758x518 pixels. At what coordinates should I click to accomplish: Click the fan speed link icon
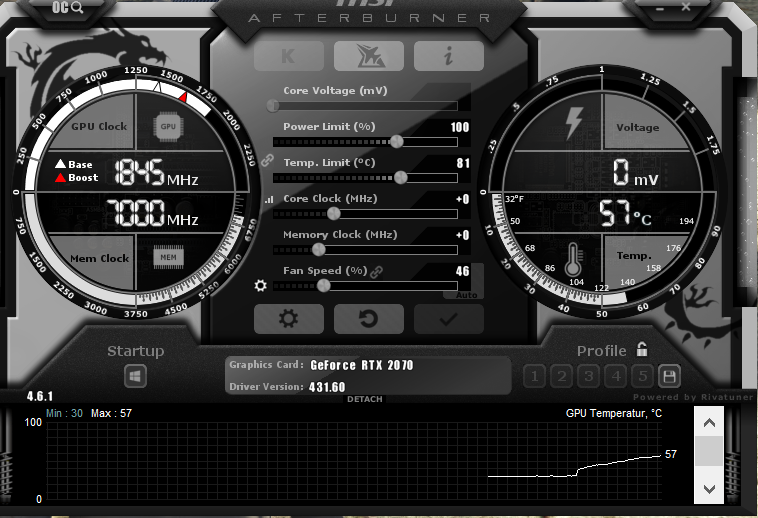click(x=376, y=272)
